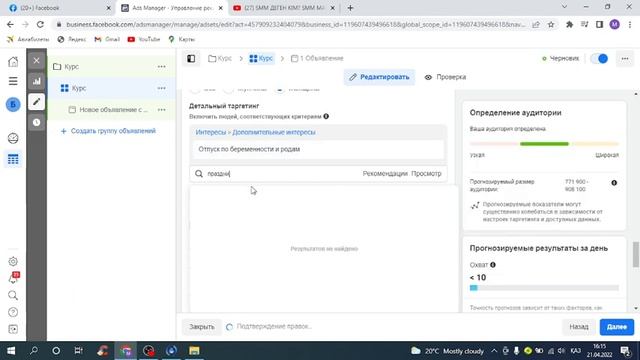Open the Gmail bookmark
The width and height of the screenshot is (640, 360).
[x=107, y=39]
